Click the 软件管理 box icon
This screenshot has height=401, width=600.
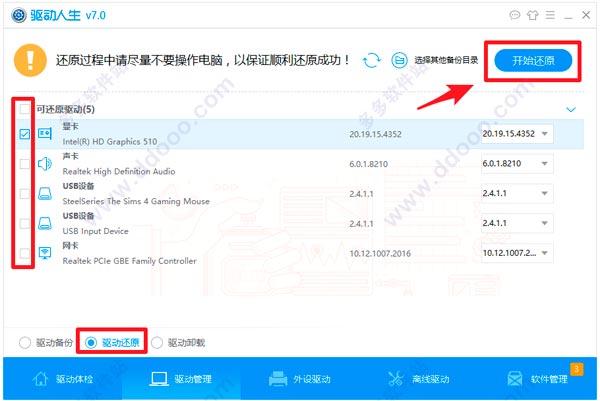tap(515, 379)
